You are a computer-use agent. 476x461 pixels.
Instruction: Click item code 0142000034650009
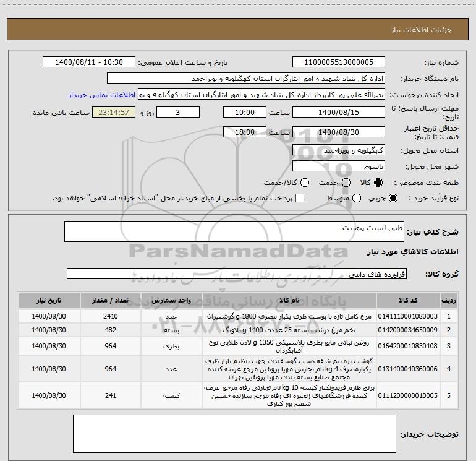click(408, 330)
